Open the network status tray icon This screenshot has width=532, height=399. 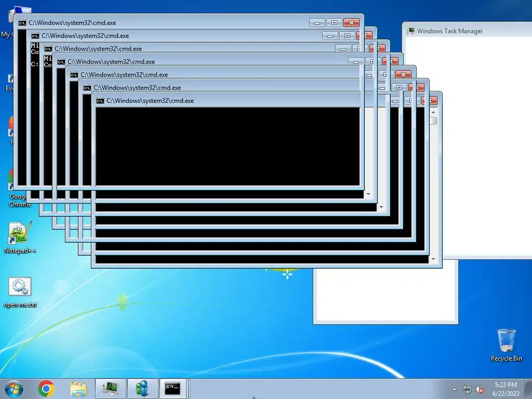coord(467,390)
